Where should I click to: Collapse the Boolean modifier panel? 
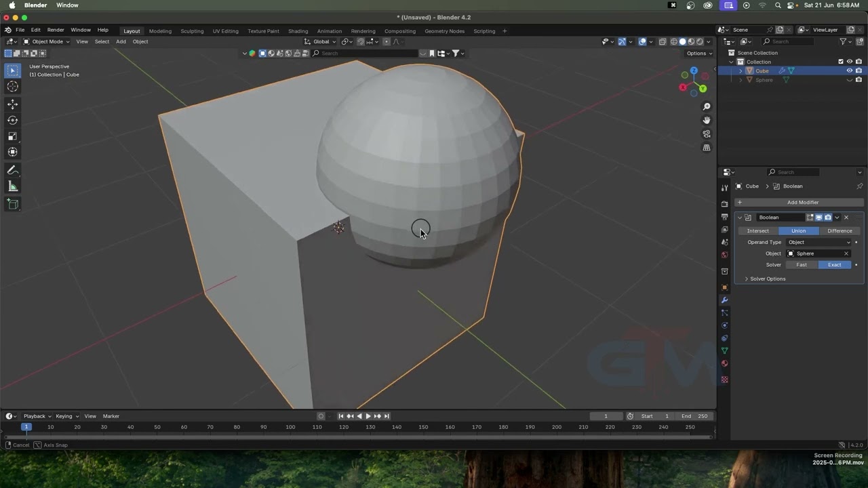739,218
